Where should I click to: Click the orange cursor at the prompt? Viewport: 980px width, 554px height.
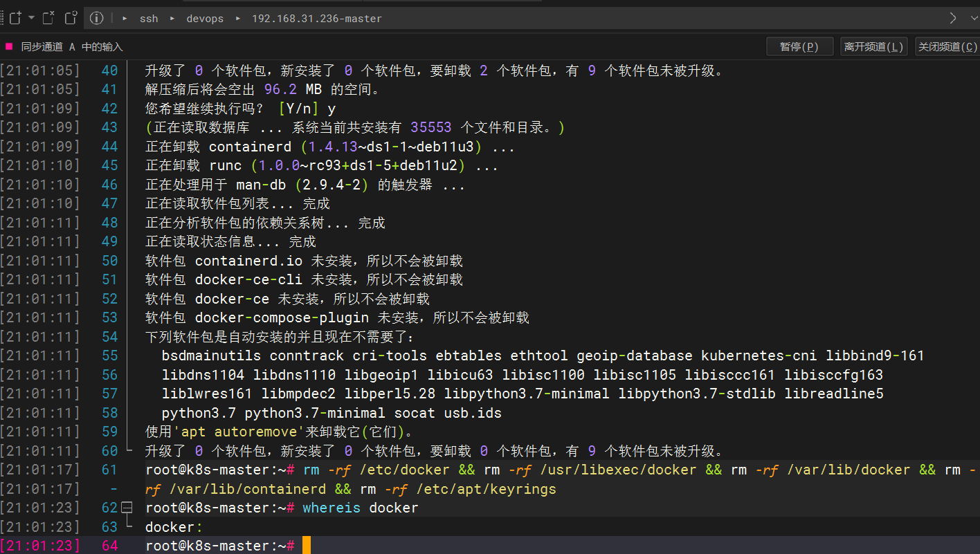point(307,545)
